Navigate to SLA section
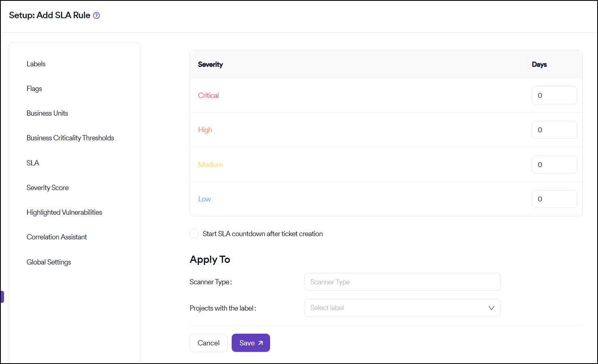 point(33,163)
